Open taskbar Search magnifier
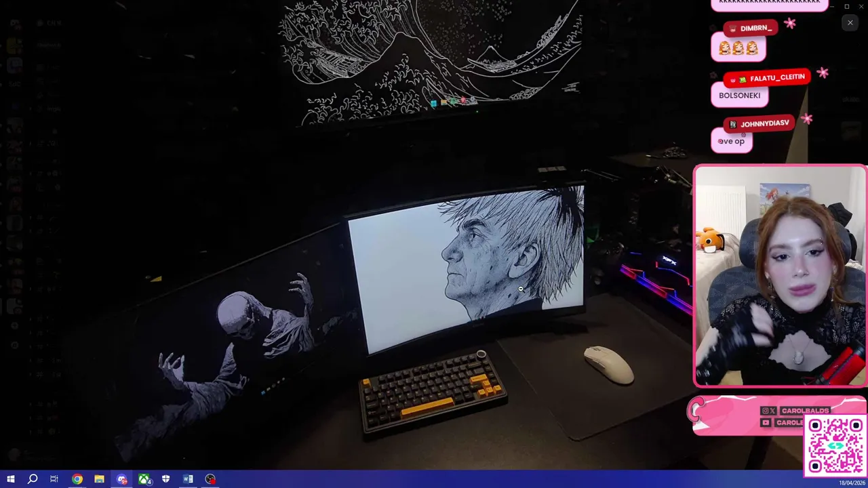 click(33, 479)
